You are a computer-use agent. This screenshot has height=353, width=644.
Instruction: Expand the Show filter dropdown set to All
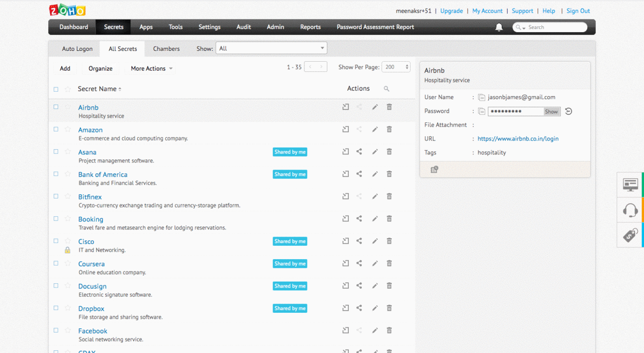coord(271,48)
